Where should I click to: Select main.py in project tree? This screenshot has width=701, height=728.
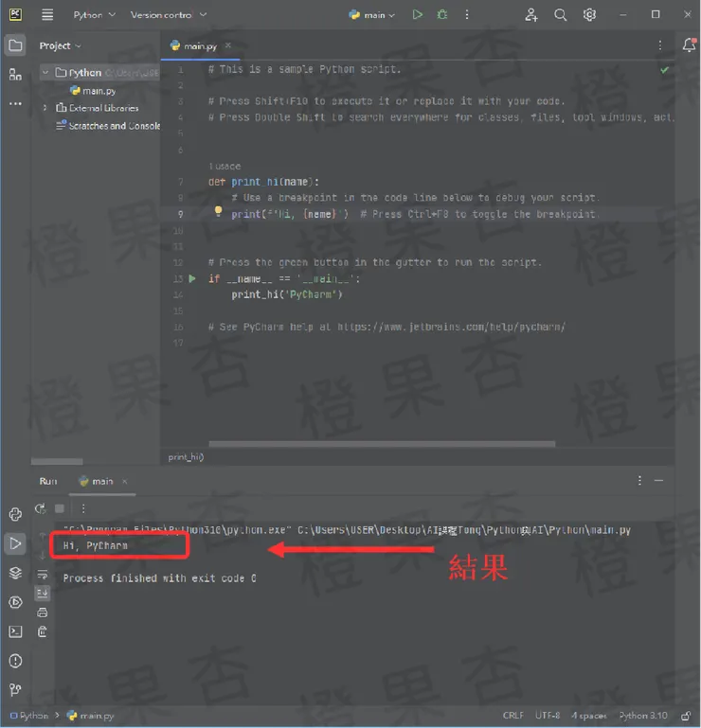click(x=93, y=91)
